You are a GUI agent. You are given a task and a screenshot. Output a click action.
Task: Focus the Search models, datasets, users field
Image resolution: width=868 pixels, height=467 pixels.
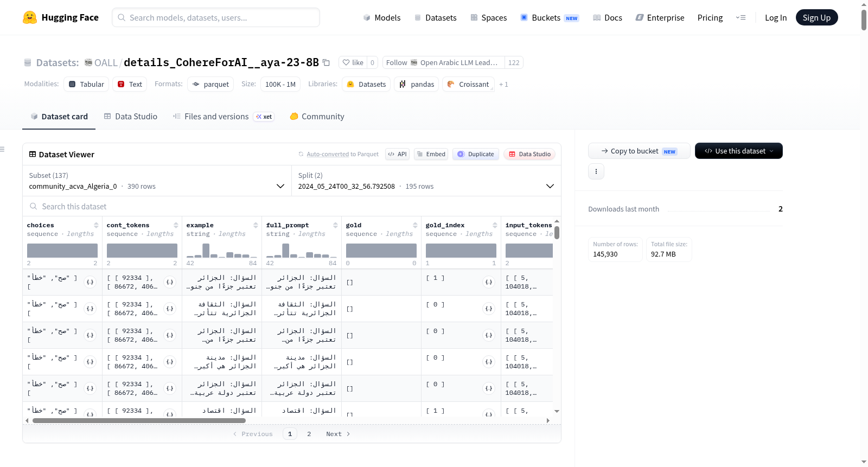click(216, 17)
